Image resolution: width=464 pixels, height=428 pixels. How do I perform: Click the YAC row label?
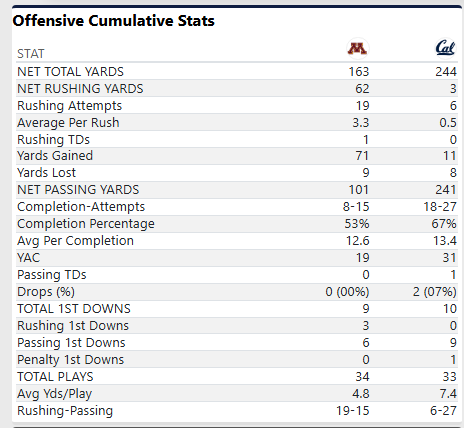(x=28, y=258)
